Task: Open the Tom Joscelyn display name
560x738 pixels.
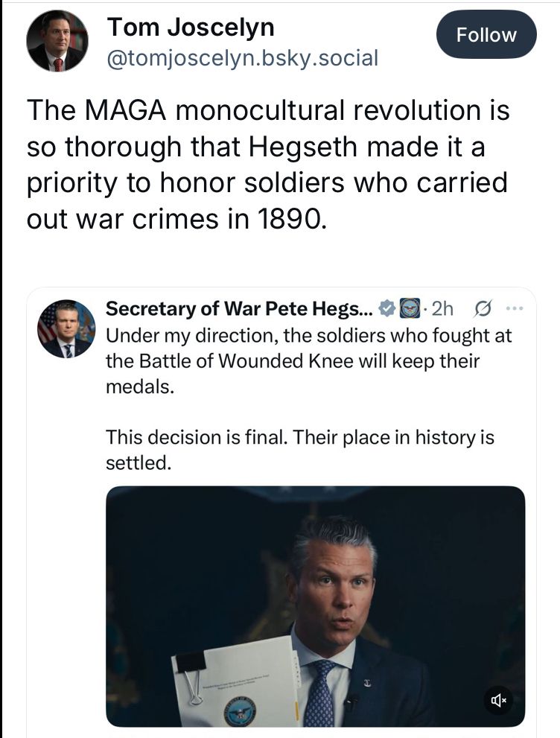Action: (x=191, y=27)
